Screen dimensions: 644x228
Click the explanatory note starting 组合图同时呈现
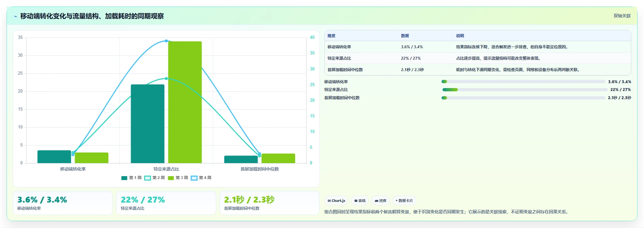tap(447, 212)
